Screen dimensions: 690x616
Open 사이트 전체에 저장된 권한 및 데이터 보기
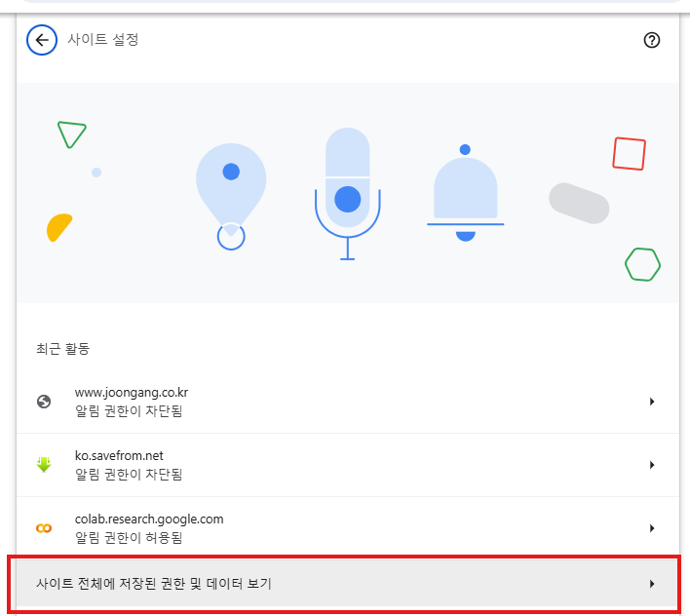click(x=153, y=584)
